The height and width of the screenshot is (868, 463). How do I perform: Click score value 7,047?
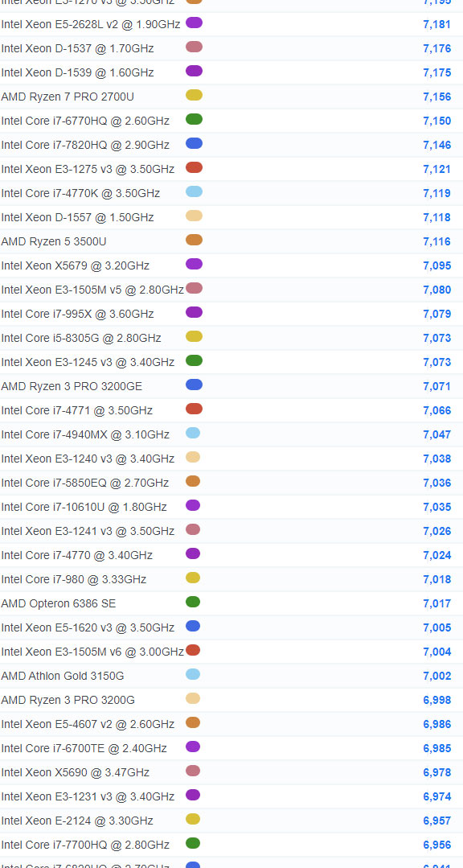pos(437,435)
